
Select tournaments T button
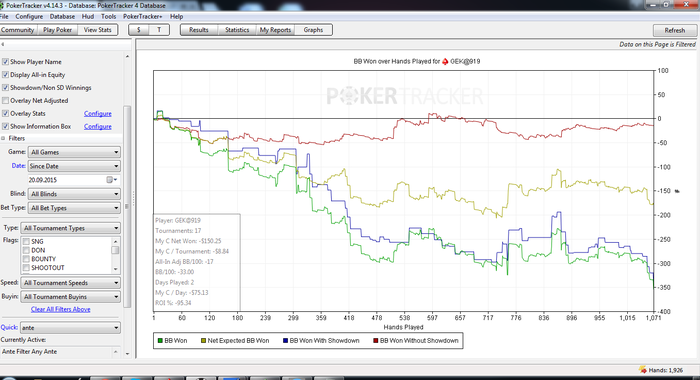click(x=159, y=30)
